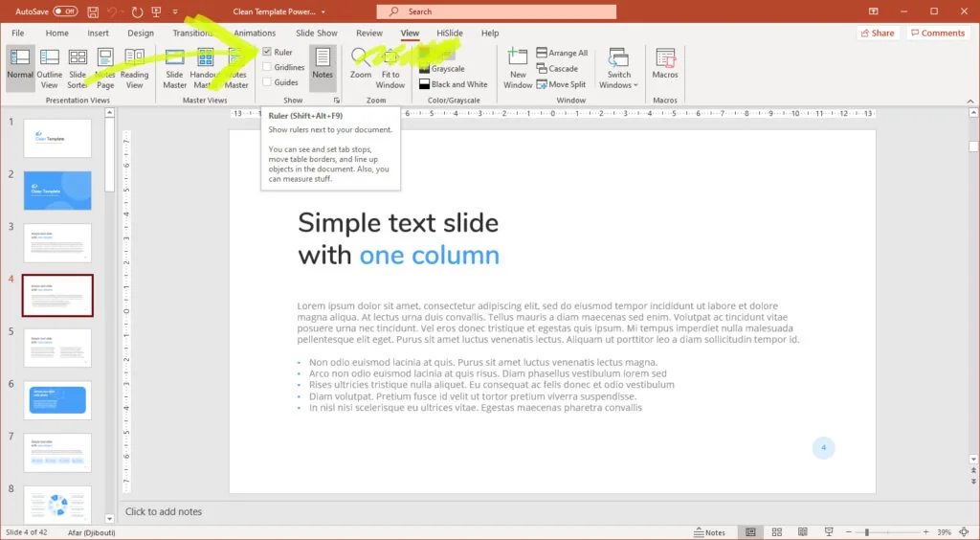The height and width of the screenshot is (540, 980).
Task: Enable the Gridlines checkbox
Action: coord(267,67)
